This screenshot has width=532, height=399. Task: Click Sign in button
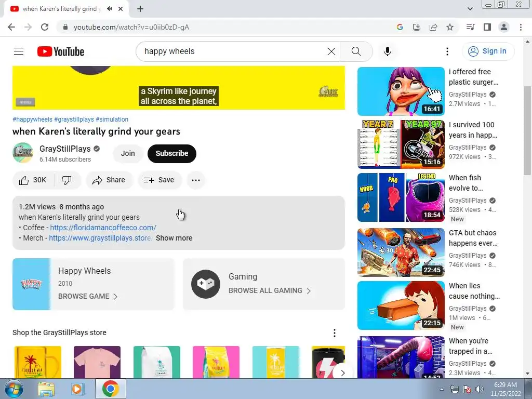point(488,51)
